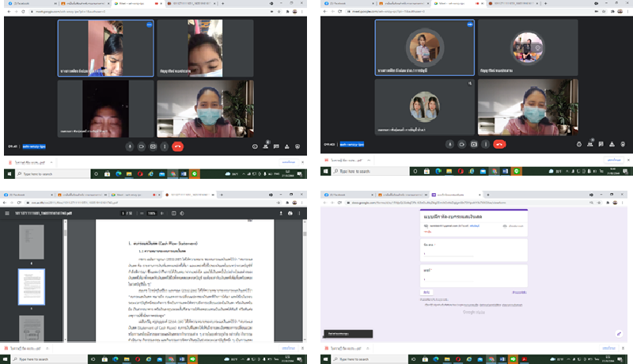Click first text answer field in Google Form

tap(451, 255)
